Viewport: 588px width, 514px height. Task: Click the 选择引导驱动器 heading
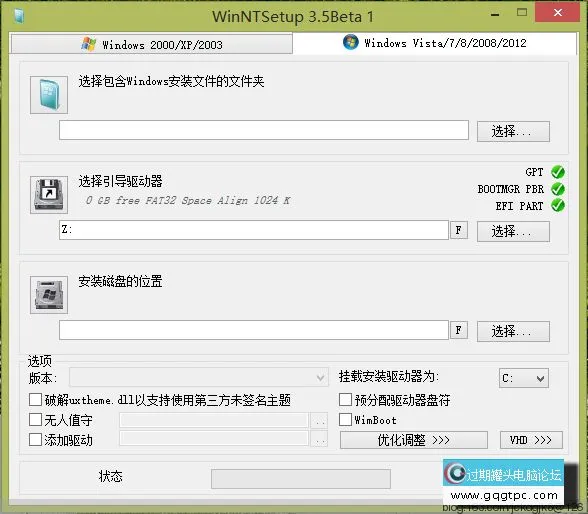[120, 181]
